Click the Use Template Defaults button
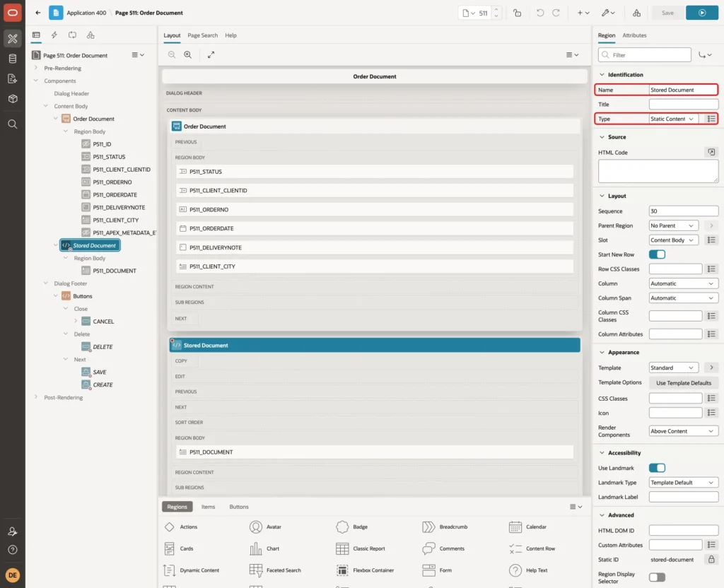 click(x=684, y=383)
